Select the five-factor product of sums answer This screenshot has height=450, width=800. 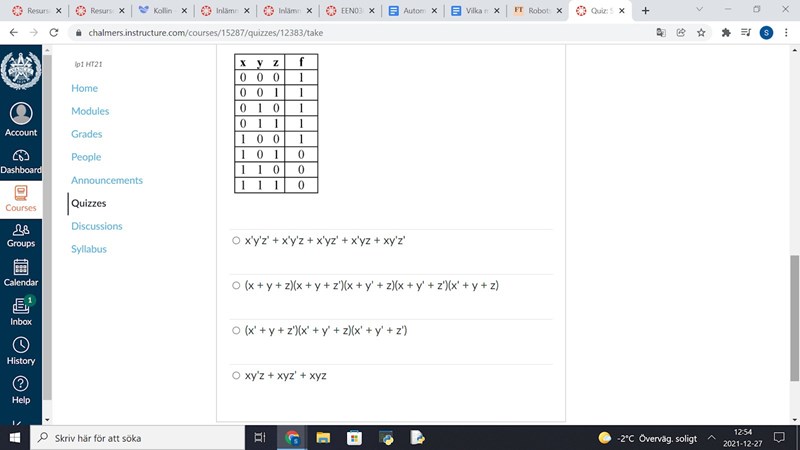[x=236, y=286]
